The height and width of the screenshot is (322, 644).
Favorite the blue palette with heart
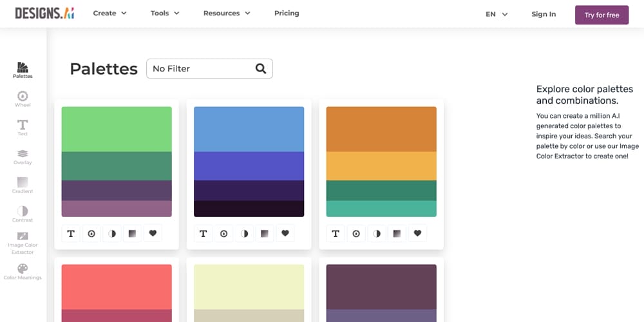point(285,233)
